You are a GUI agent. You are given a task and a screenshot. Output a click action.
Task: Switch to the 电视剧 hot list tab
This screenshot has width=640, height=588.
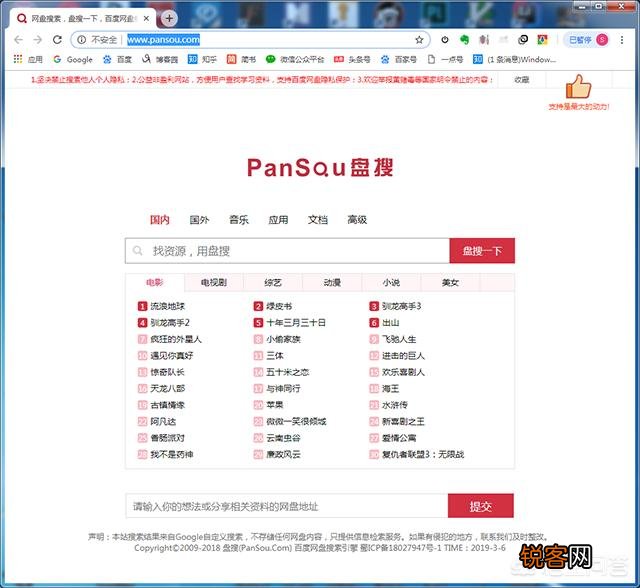(x=214, y=282)
